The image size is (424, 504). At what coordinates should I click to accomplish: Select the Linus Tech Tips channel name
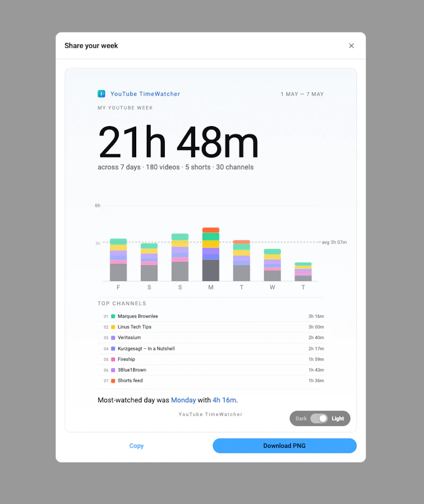[135, 327]
